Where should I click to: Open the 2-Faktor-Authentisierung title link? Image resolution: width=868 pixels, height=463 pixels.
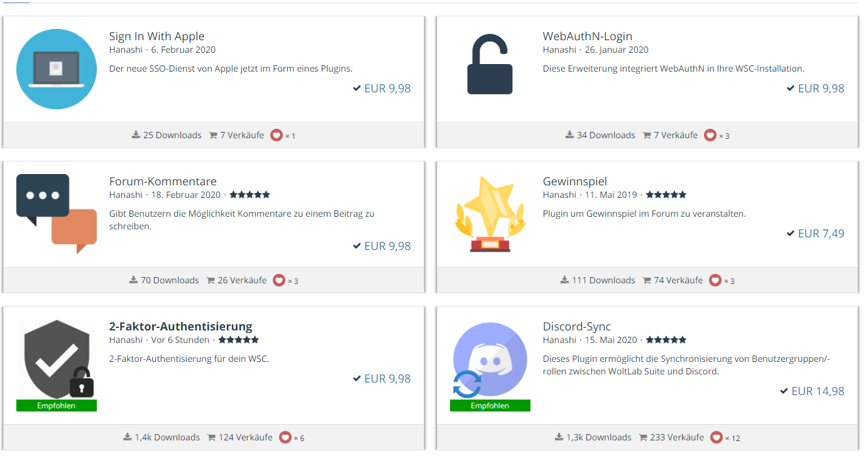180,326
